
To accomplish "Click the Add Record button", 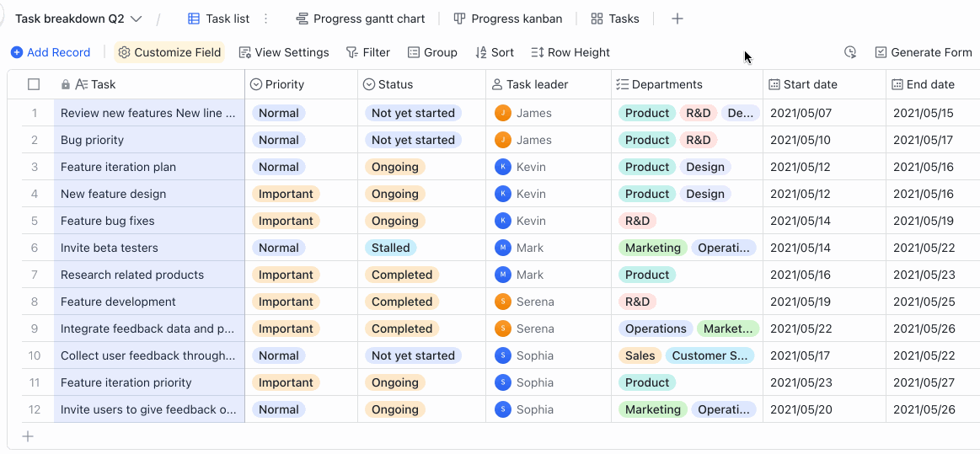I will point(51,52).
